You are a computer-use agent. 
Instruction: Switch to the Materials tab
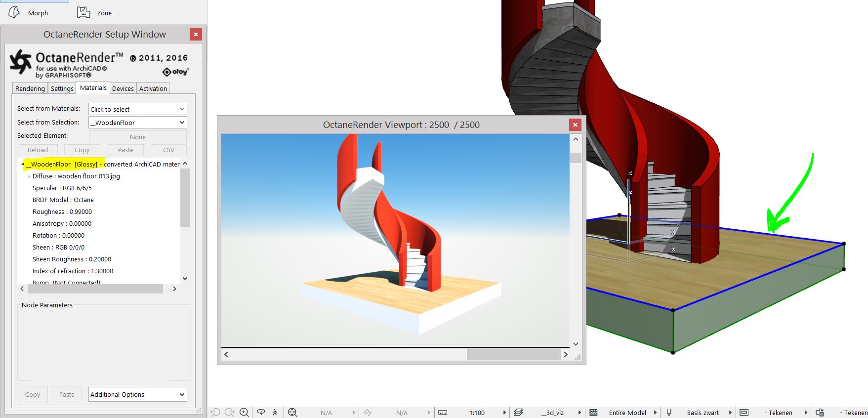(x=93, y=87)
